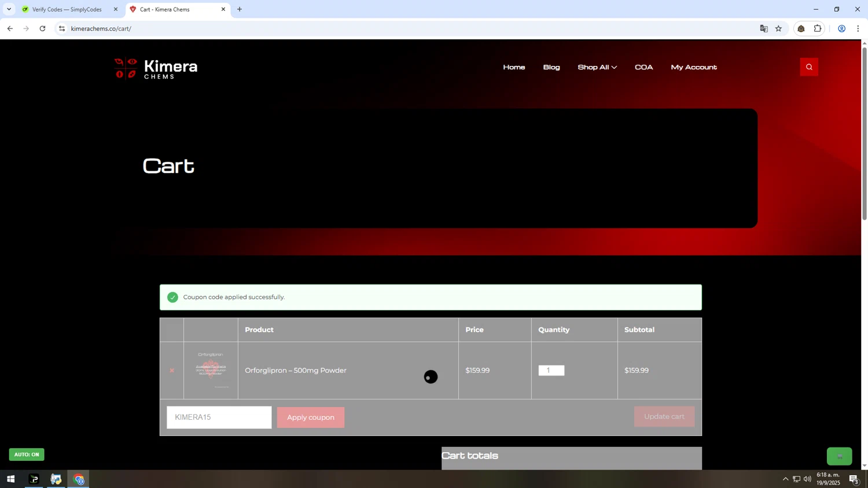
Task: Open the extensions puzzle icon
Action: tap(818, 28)
